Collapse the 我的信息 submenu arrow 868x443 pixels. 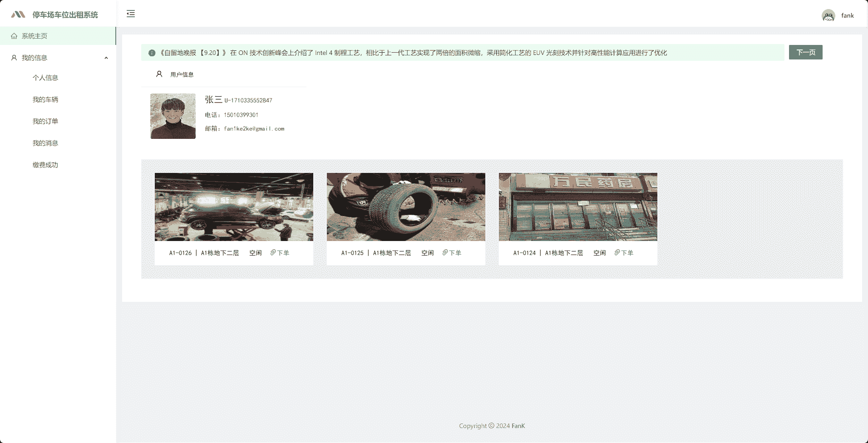[x=106, y=58]
